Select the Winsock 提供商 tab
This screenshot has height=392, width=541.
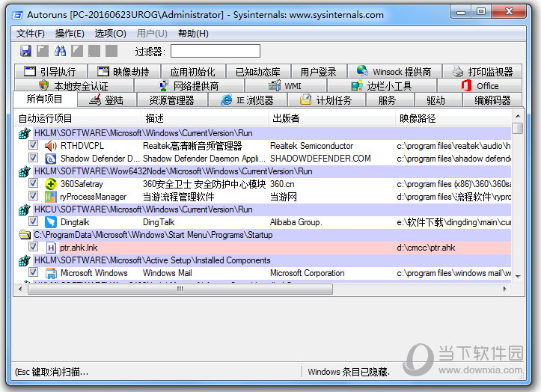tap(394, 71)
